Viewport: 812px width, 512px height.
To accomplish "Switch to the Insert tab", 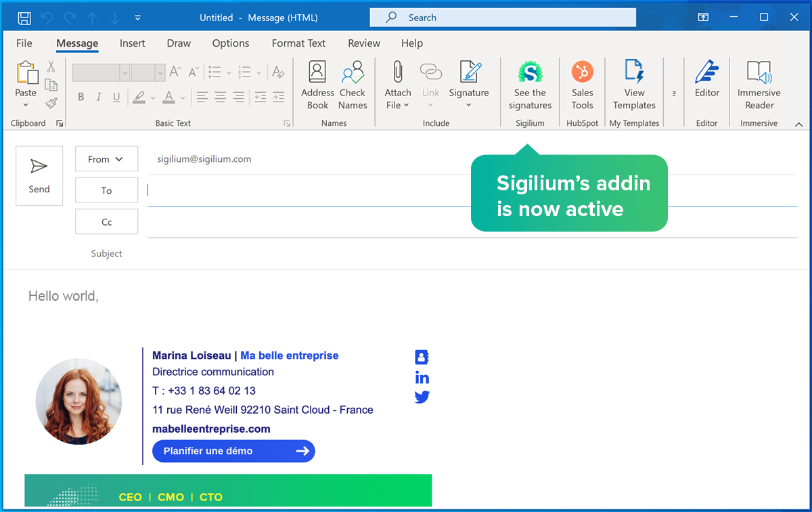I will coord(133,43).
